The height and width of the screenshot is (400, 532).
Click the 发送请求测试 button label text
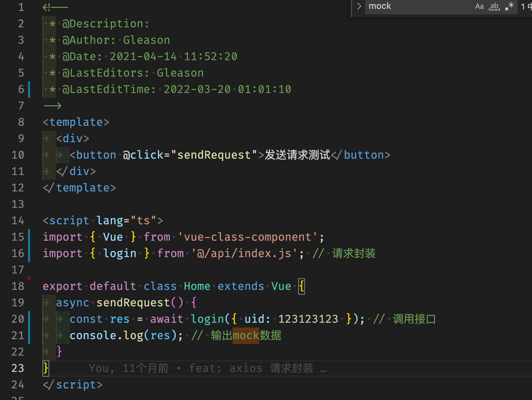coord(297,155)
